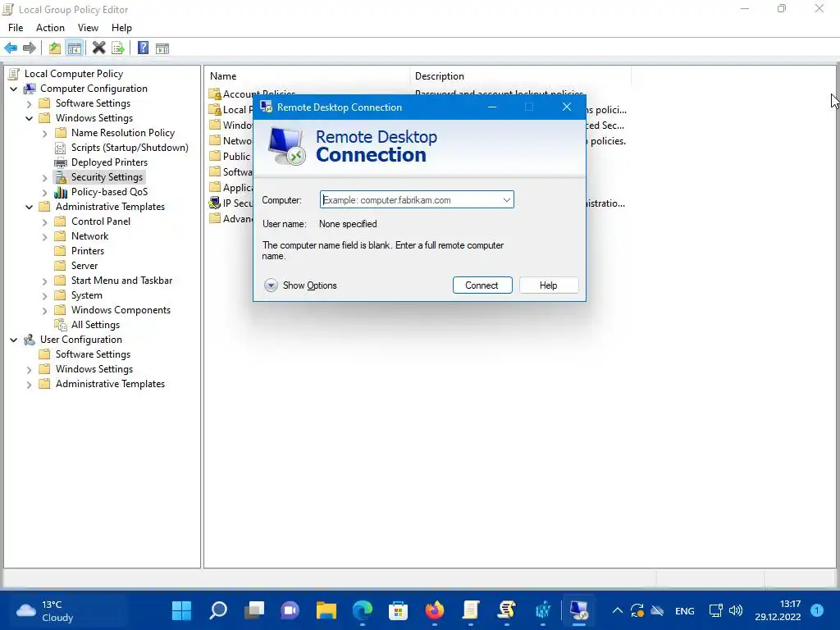Go up one level using toolbar icon
Image resolution: width=840 pixels, height=630 pixels.
click(x=55, y=48)
